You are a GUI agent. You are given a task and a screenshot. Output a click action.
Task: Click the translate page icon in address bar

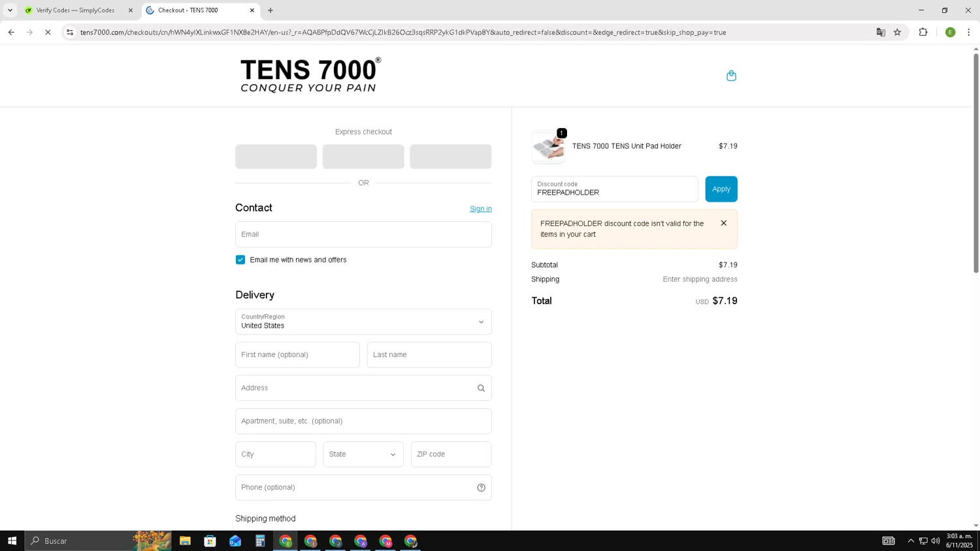point(881,32)
